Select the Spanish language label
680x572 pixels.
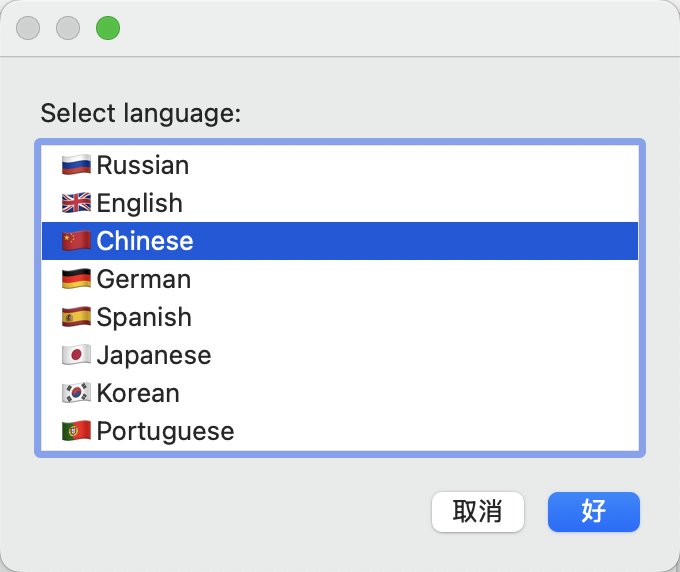click(x=144, y=317)
